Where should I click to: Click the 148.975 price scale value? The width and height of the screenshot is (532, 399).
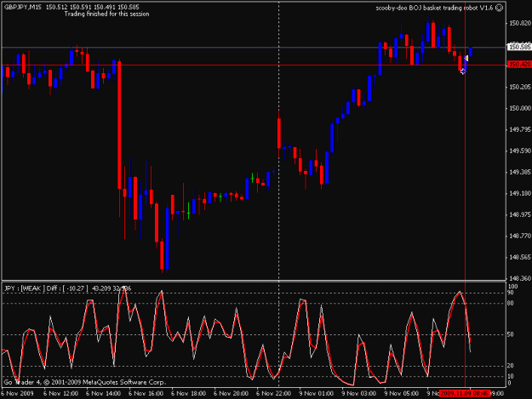pos(520,214)
